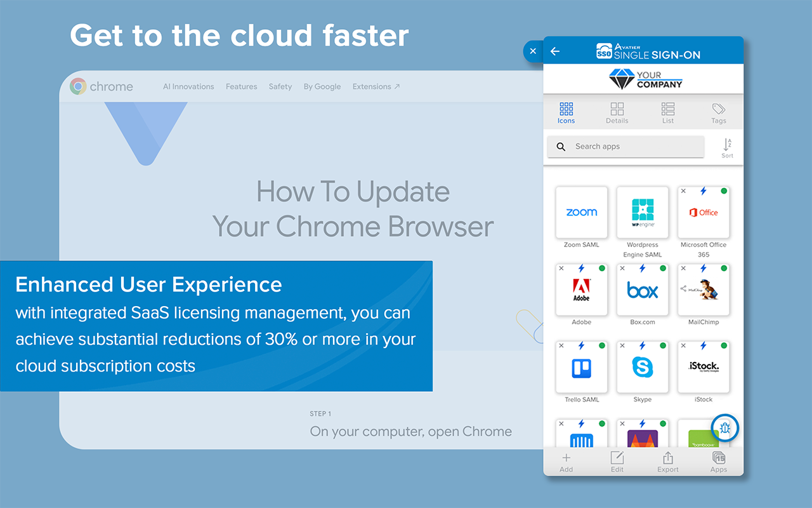
Task: Click the lightning bolt on Skype tile
Action: click(x=642, y=346)
